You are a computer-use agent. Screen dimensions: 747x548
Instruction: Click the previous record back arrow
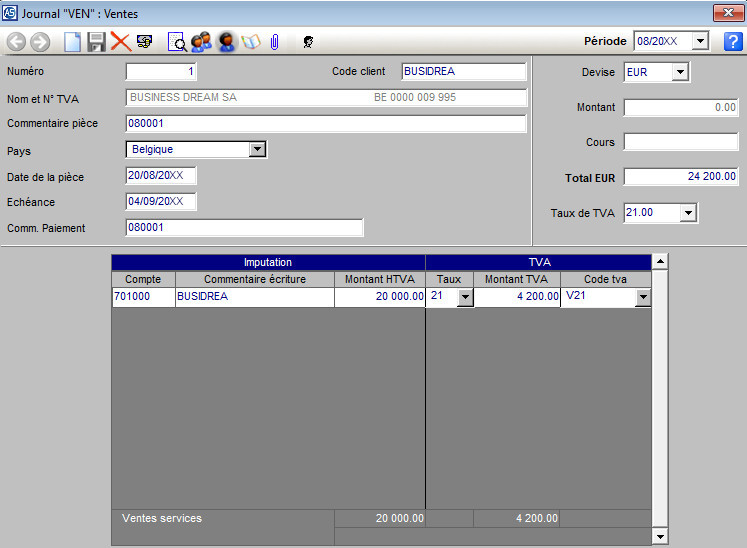tap(16, 42)
